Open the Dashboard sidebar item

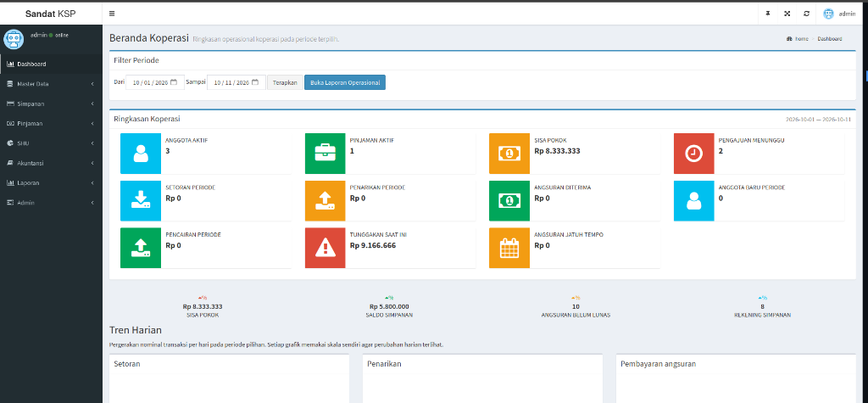tap(51, 64)
